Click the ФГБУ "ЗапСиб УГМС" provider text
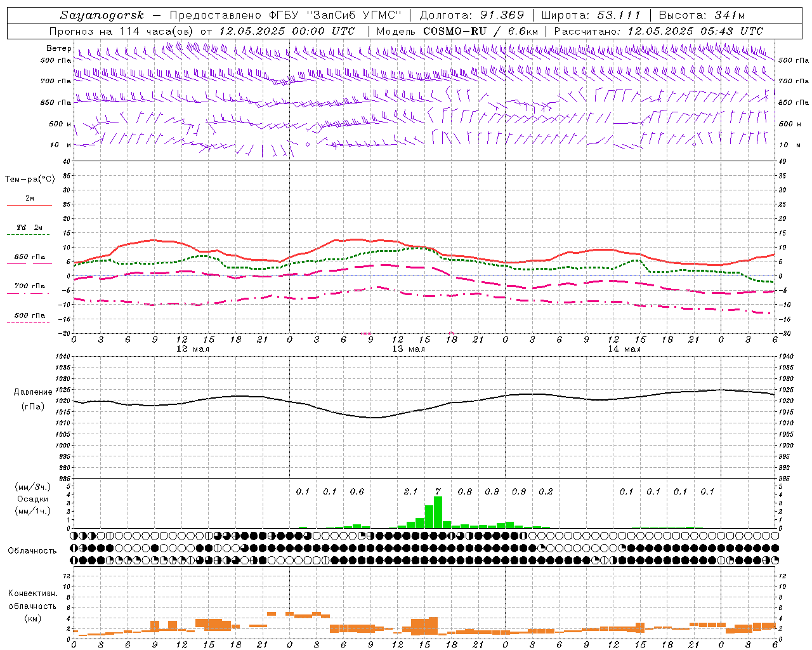Viewport: 812px width, 650px height. [x=335, y=15]
